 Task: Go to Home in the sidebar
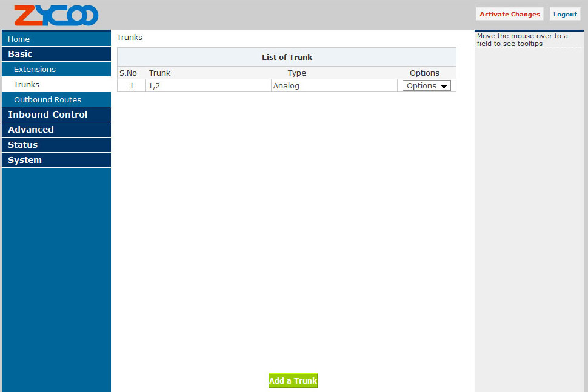pos(19,39)
